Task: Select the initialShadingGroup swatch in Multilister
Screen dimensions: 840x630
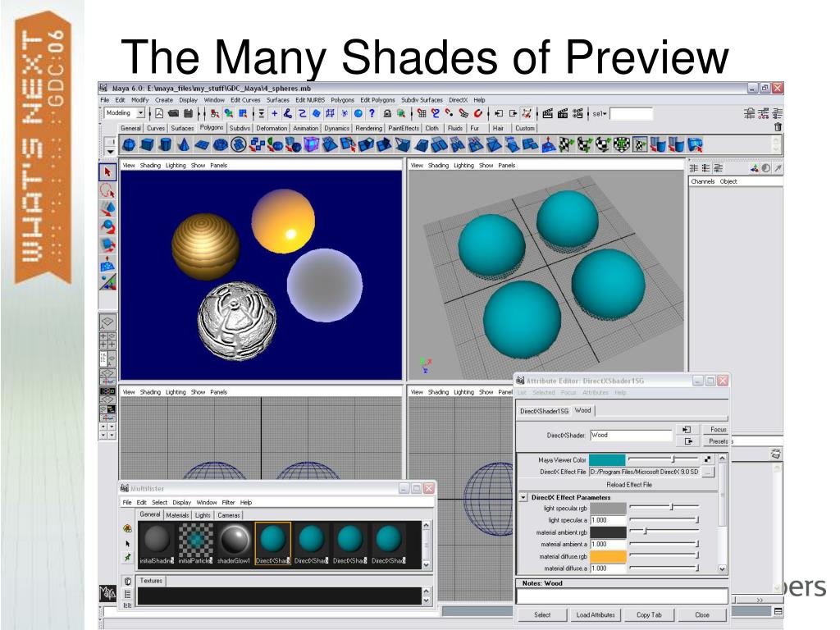Action: tap(157, 543)
